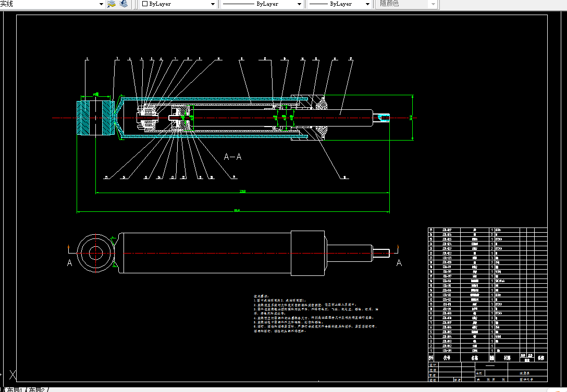This screenshot has width=567, height=392.
Task: Open the 随颜色 plot style dropdown
Action: (433, 4)
